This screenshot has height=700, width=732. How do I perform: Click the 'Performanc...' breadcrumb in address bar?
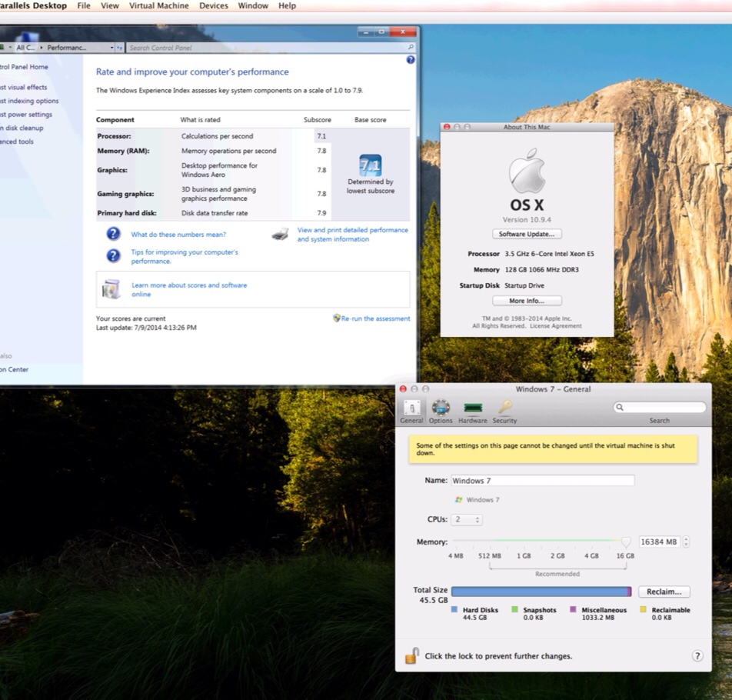pyautogui.click(x=67, y=48)
